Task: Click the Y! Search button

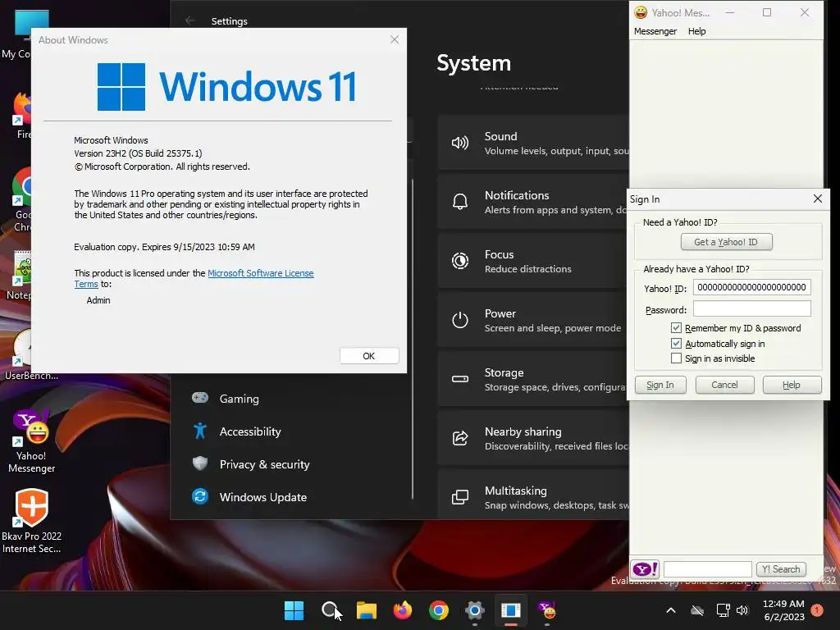Action: click(781, 569)
